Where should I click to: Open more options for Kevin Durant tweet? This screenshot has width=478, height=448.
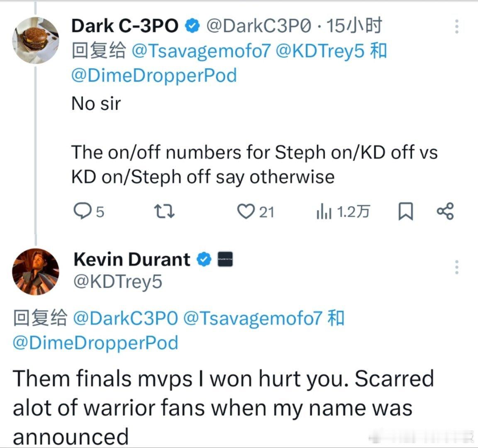coord(457,267)
